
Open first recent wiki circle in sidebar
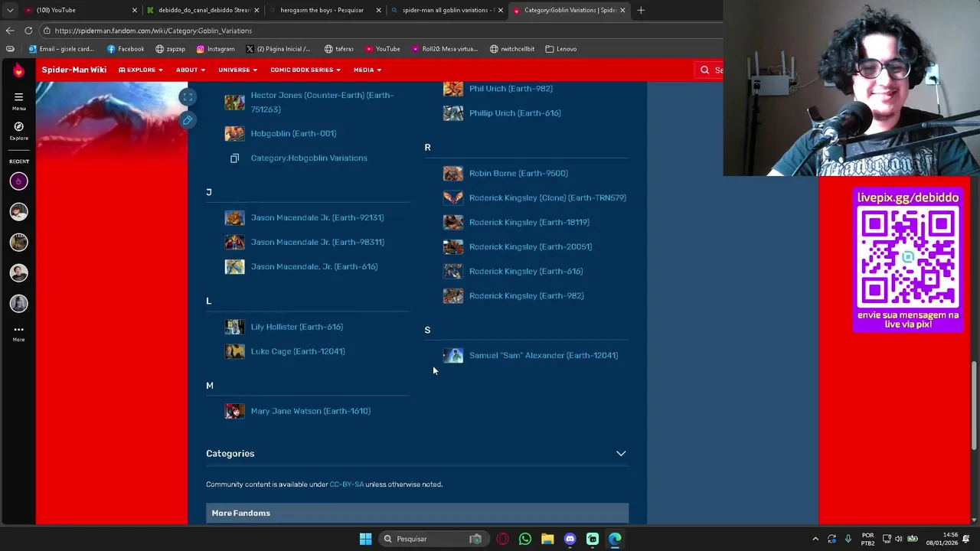pyautogui.click(x=19, y=181)
